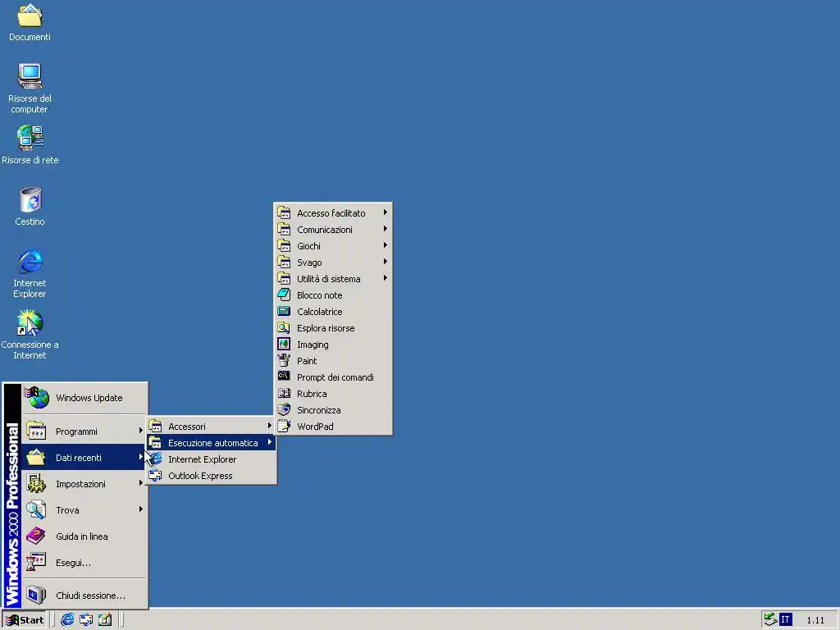Click Guida in linea label text
The image size is (840, 630).
[x=81, y=536]
